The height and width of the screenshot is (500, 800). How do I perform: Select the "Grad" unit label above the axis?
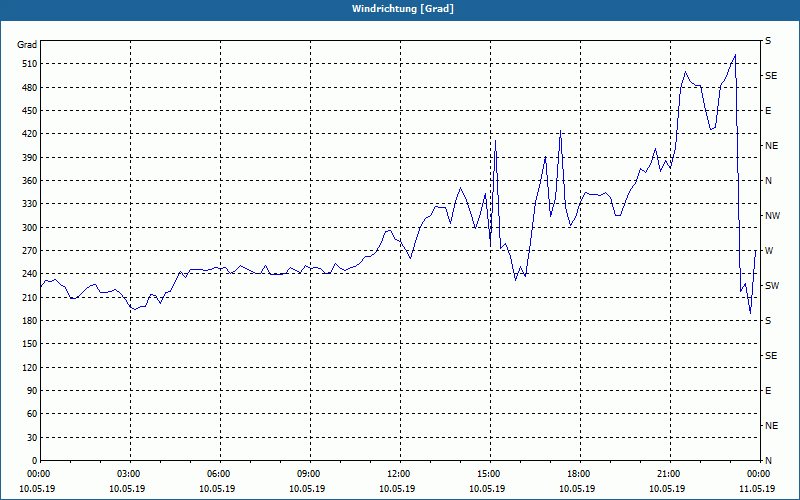click(27, 45)
